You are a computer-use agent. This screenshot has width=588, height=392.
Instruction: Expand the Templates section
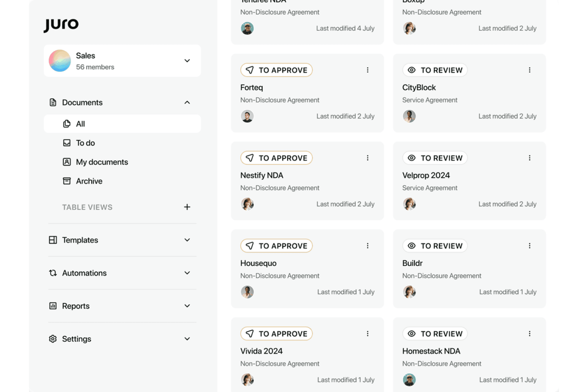click(x=122, y=240)
